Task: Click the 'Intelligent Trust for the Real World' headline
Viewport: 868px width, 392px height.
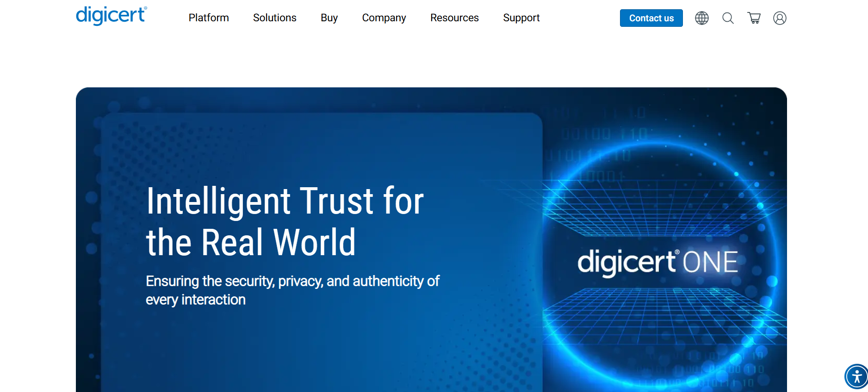Action: click(285, 221)
